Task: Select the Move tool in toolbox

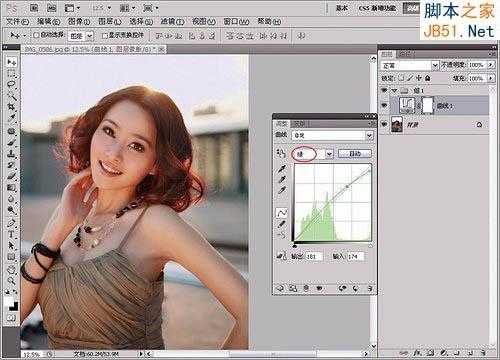Action: (12, 62)
